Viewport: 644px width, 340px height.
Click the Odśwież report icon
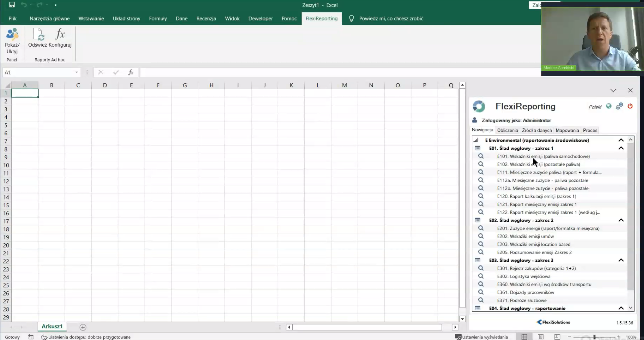coord(38,35)
